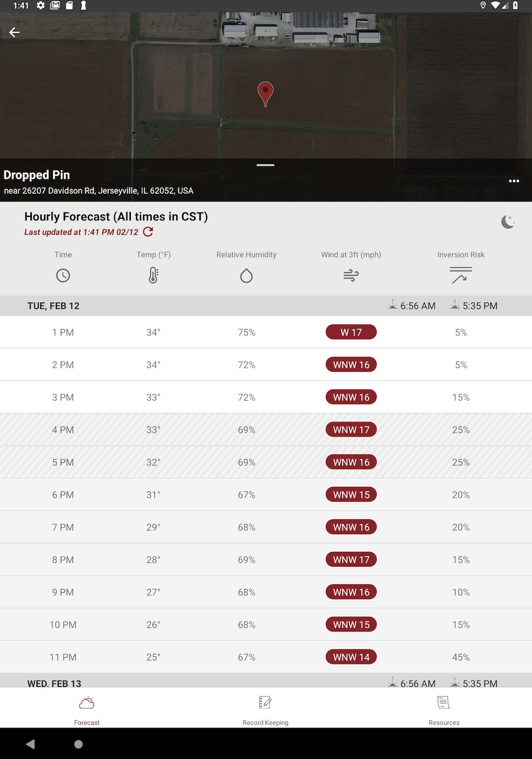Image resolution: width=532 pixels, height=759 pixels.
Task: Tap the Davidson Rd address line
Action: point(98,191)
